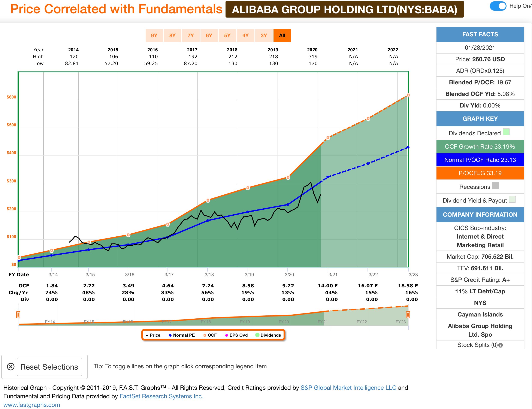The height and width of the screenshot is (409, 532).
Task: Click the FY 3/21 estimate OCF marker
Action: (x=328, y=138)
